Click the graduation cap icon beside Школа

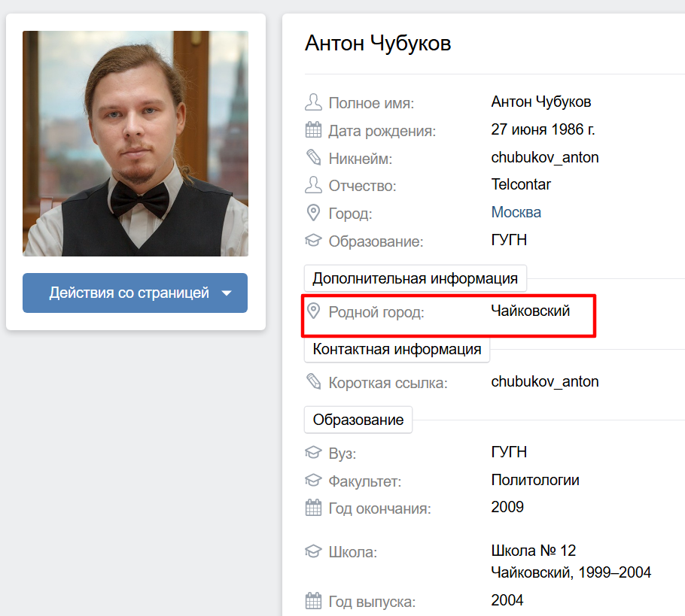[313, 551]
